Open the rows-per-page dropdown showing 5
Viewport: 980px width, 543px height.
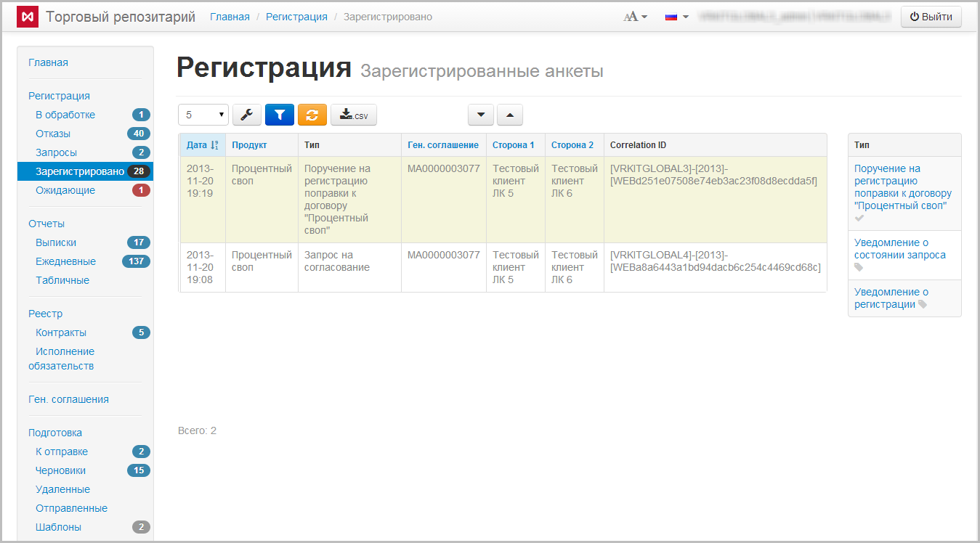pyautogui.click(x=203, y=115)
